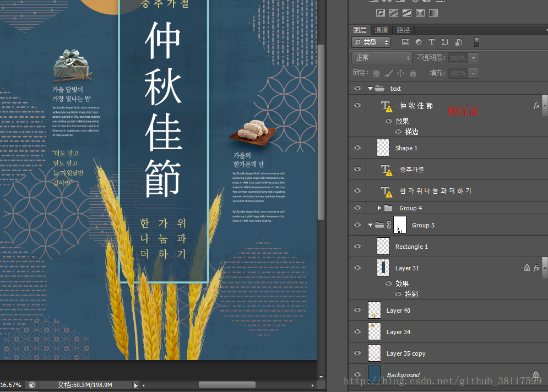
Task: Click the horizontal scrollbar right arrow
Action: tap(312, 385)
